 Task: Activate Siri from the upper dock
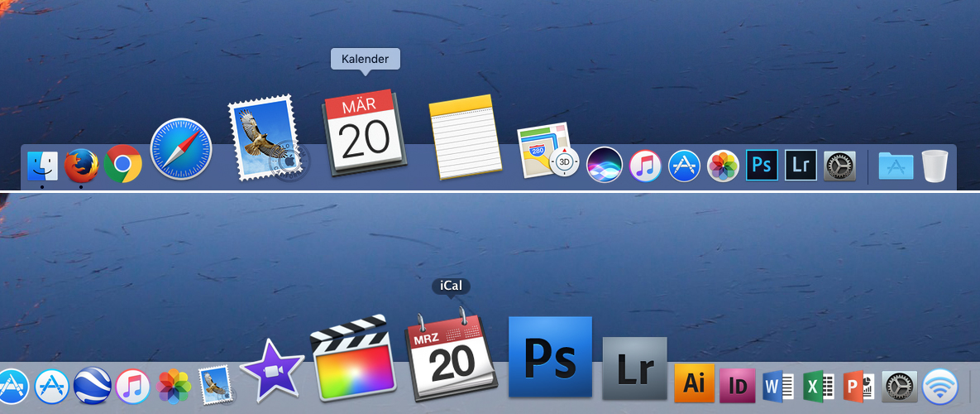pos(605,165)
